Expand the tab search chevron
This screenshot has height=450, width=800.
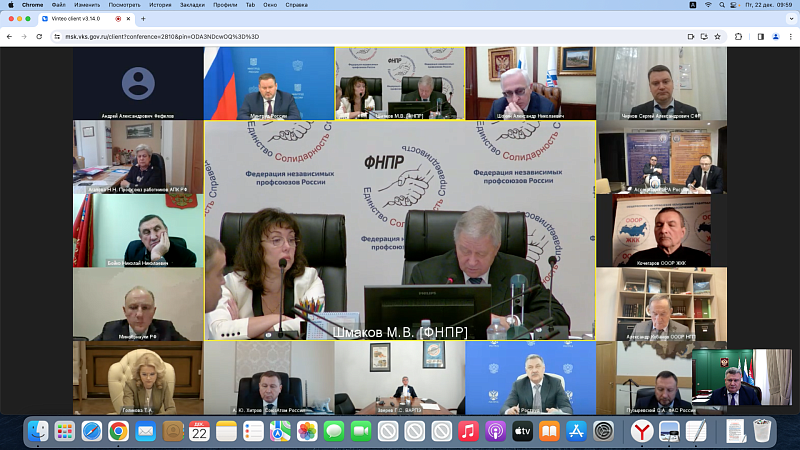click(791, 19)
